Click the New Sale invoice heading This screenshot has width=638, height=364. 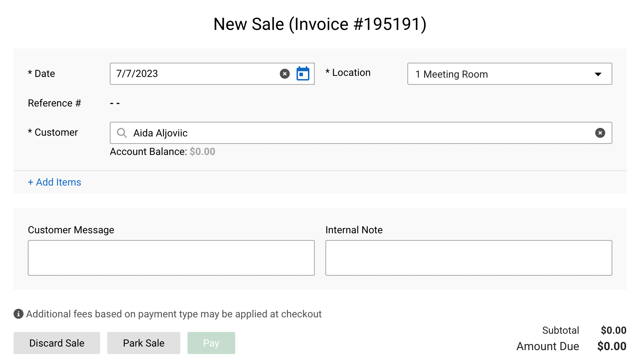tap(320, 24)
